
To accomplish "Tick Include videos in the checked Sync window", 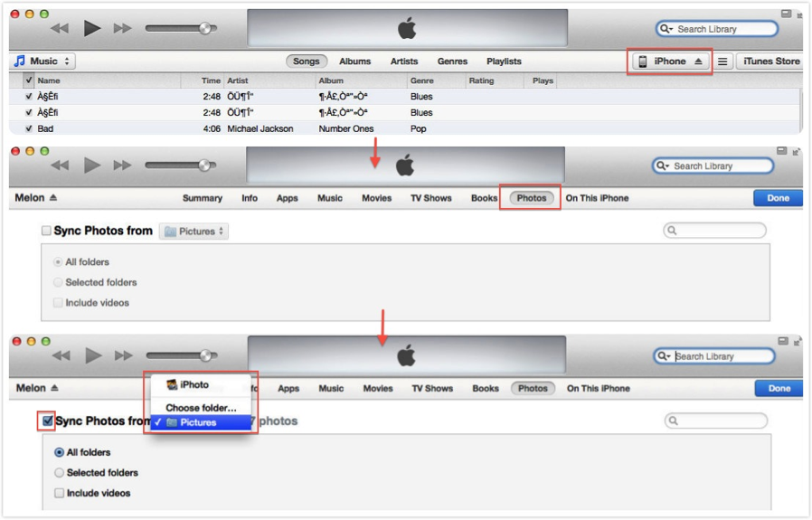I will tap(59, 493).
